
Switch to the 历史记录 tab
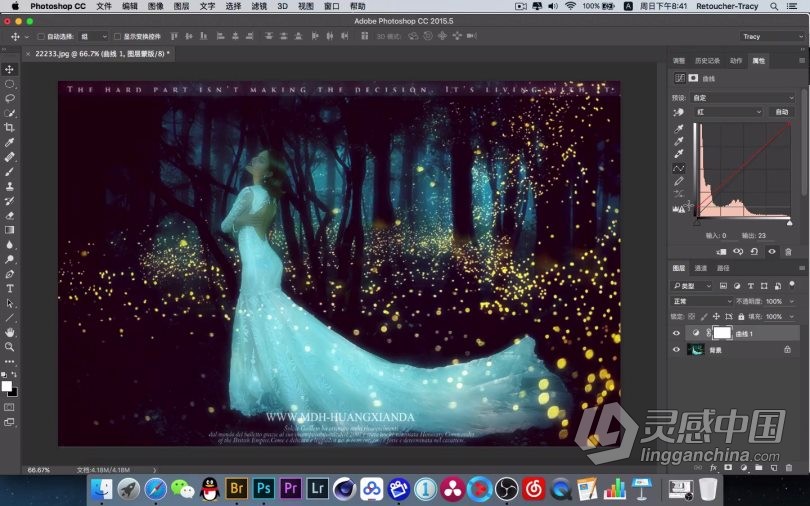pos(707,61)
